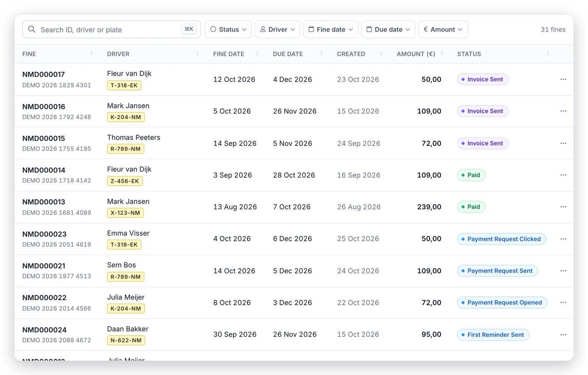Viewport: 588px width, 375px height.
Task: Click the ⌘K shortcut badge
Action: coord(189,29)
